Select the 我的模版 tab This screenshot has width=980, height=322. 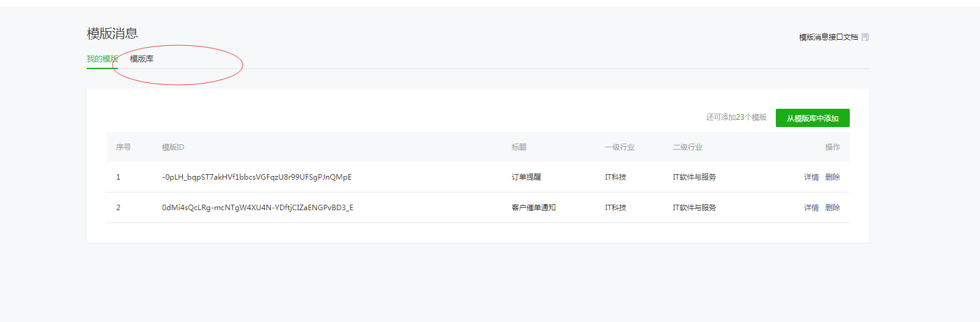click(x=102, y=59)
